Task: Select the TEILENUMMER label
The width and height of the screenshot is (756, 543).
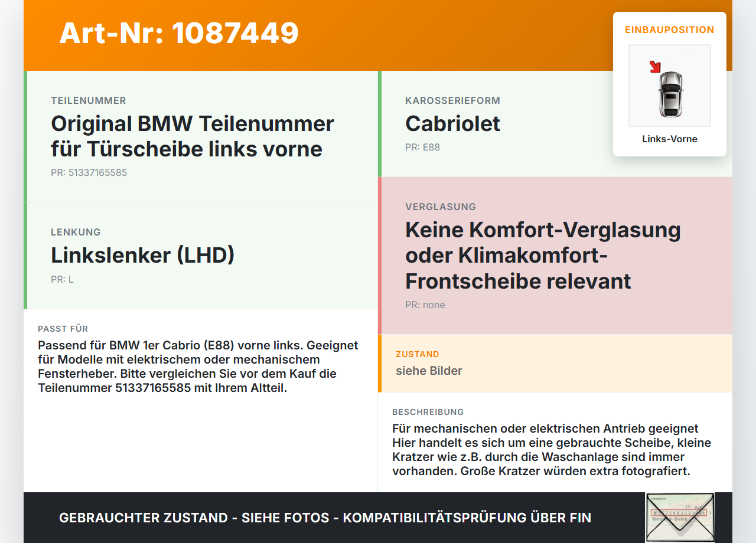Action: pos(89,101)
